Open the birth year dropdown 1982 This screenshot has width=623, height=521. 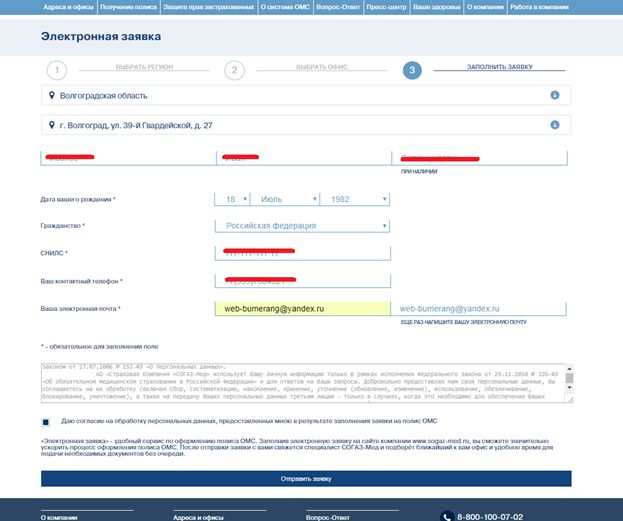click(353, 199)
